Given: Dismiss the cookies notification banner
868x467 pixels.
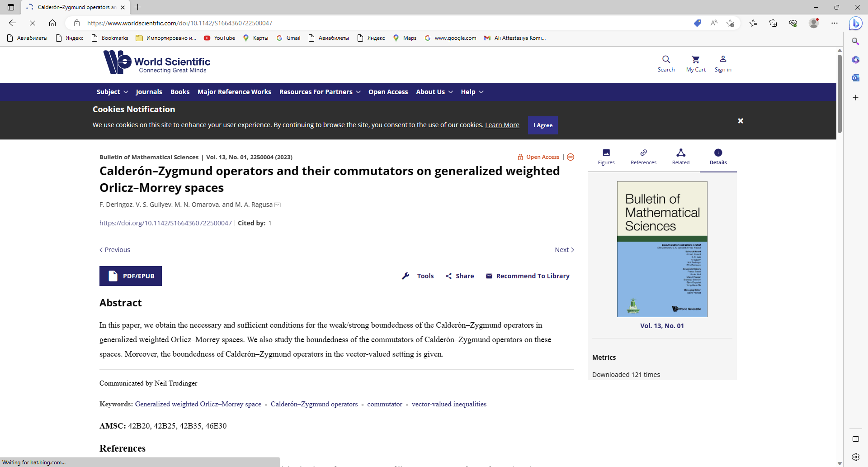Looking at the screenshot, I should coord(741,121).
